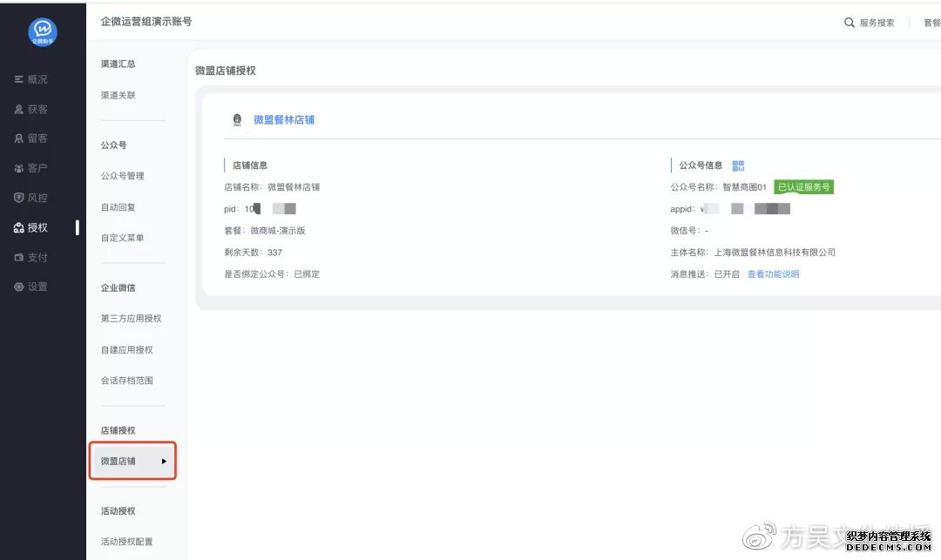Screen dimensions: 941x560
Task: Click the 服务搜索 search label
Action: (877, 23)
